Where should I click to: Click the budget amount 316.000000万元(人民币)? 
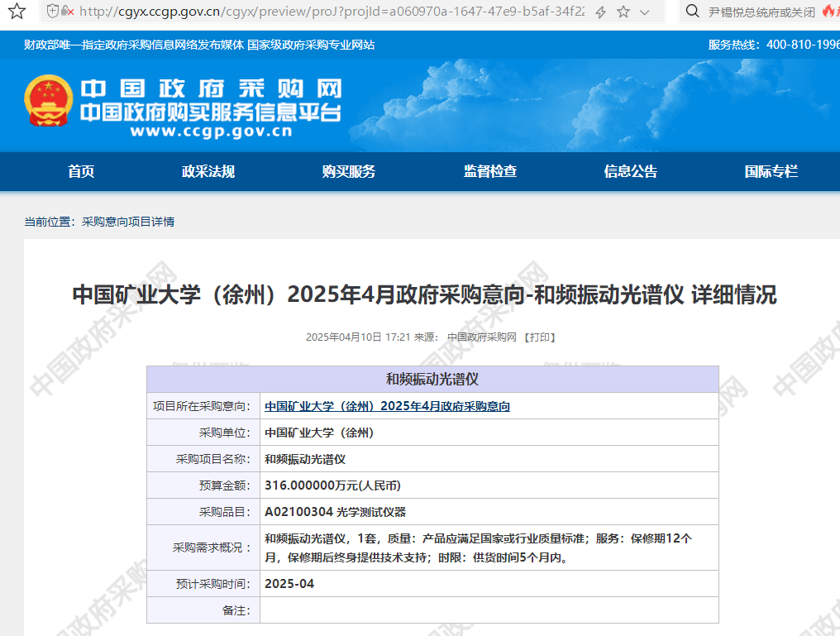[332, 485]
